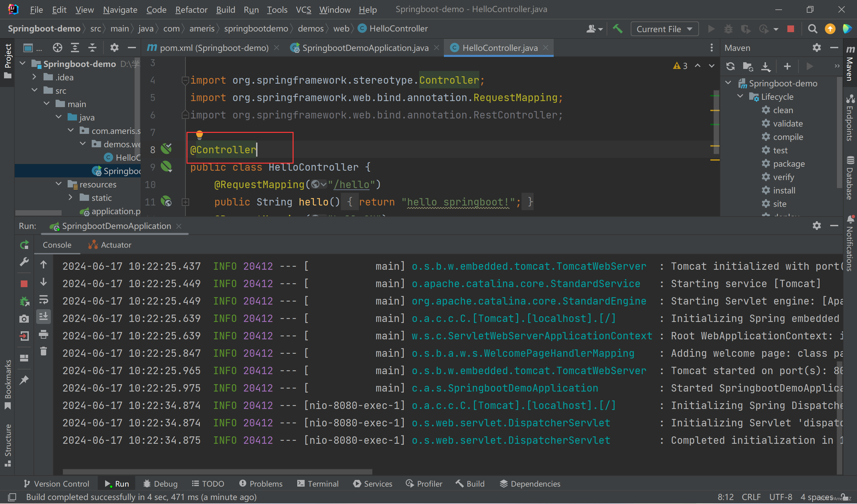857x504 pixels.
Task: Download Maven sources and documentation
Action: [x=766, y=66]
